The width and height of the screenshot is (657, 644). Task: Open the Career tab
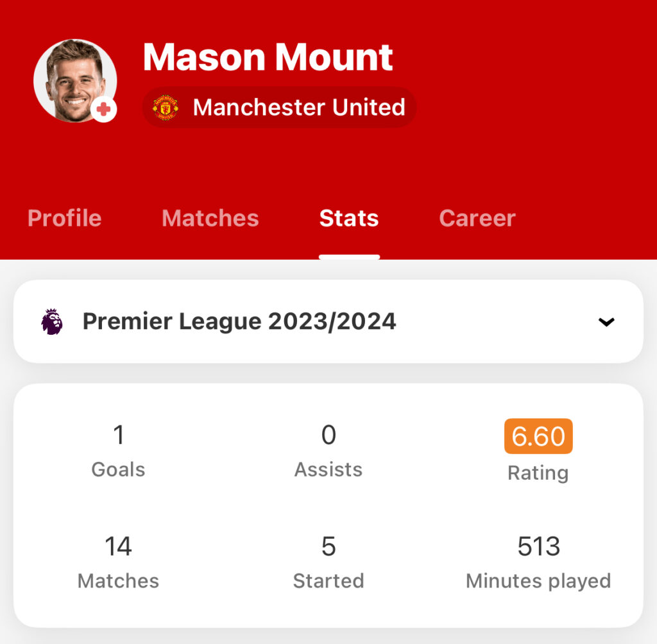(477, 218)
